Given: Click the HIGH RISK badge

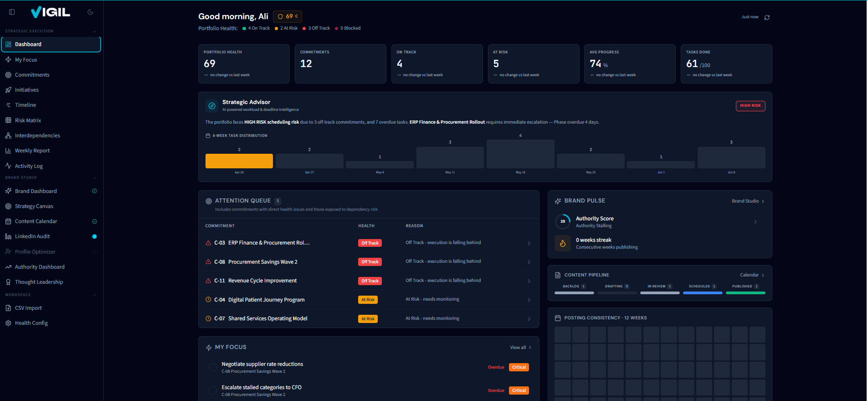Looking at the screenshot, I should (x=750, y=106).
